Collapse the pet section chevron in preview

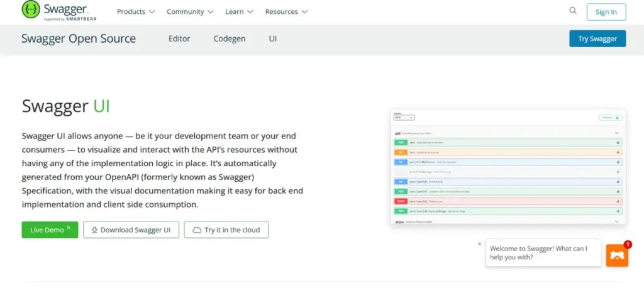coord(616,133)
